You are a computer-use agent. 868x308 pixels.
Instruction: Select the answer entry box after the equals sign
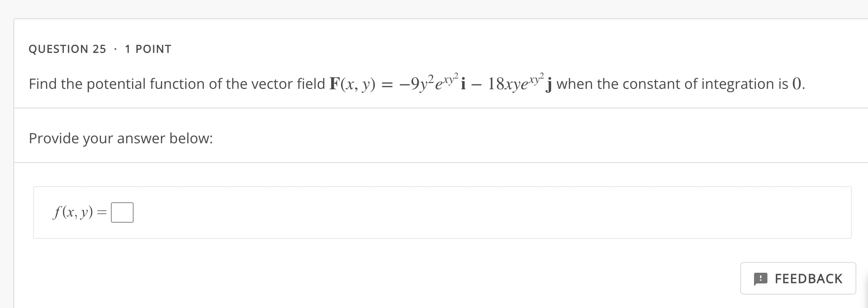(122, 213)
